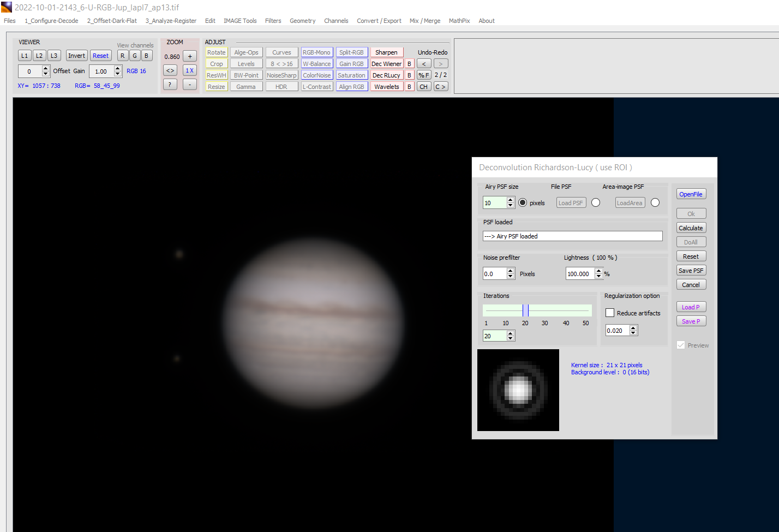Open the MathPix menu
Viewport: 779px width, 532px height.
pos(459,21)
